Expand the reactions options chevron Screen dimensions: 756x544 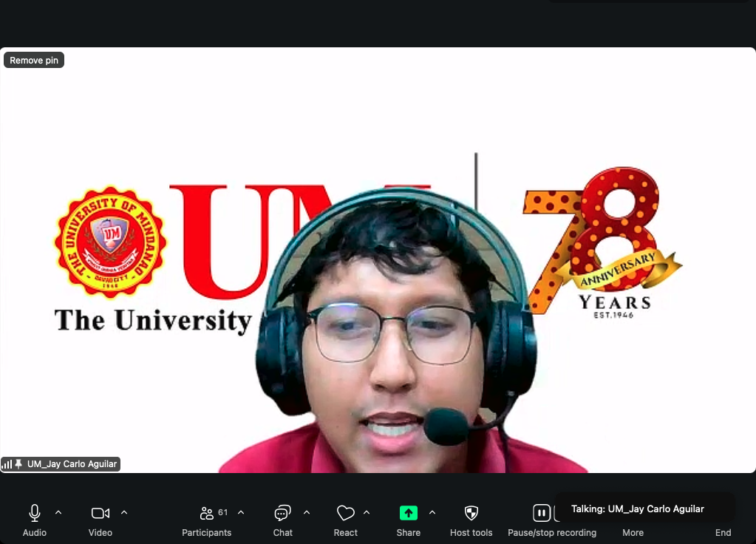click(x=367, y=513)
